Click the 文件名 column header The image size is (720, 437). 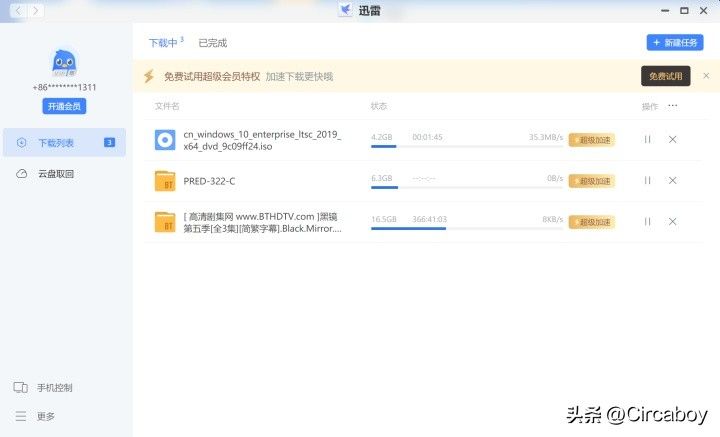[x=167, y=106]
